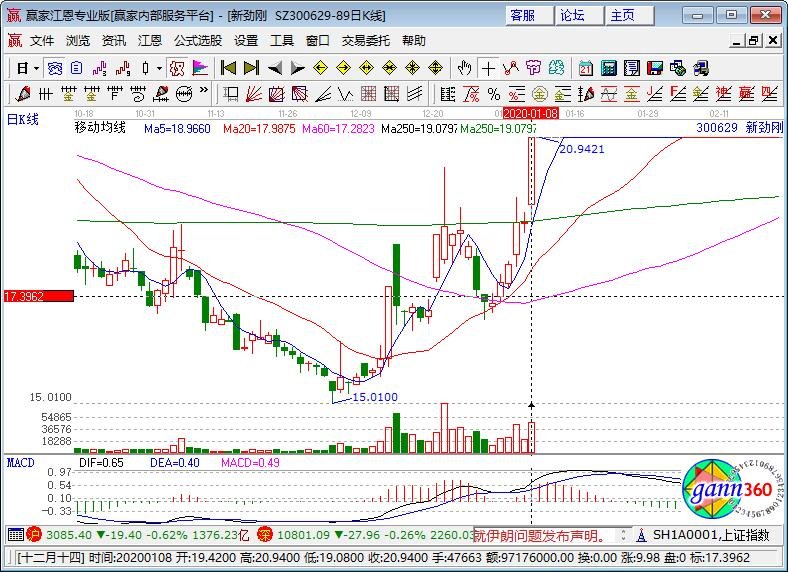Open the 公式选股 menu
Viewport: 788px width, 572px height.
click(198, 41)
